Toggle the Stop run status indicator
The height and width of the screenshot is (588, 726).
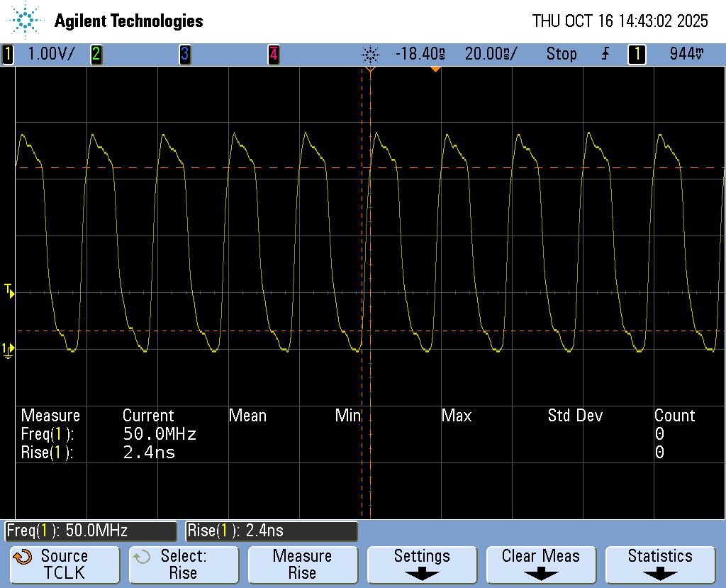pyautogui.click(x=561, y=54)
